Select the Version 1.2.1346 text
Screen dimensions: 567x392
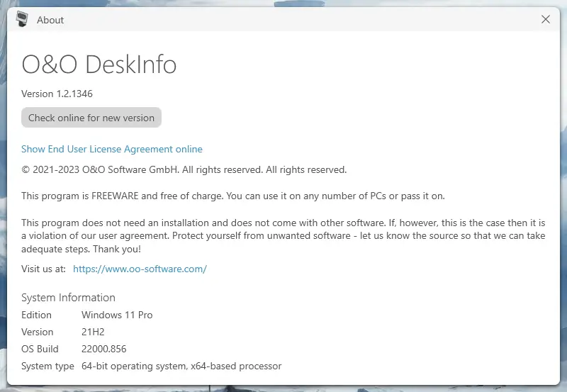tap(57, 94)
